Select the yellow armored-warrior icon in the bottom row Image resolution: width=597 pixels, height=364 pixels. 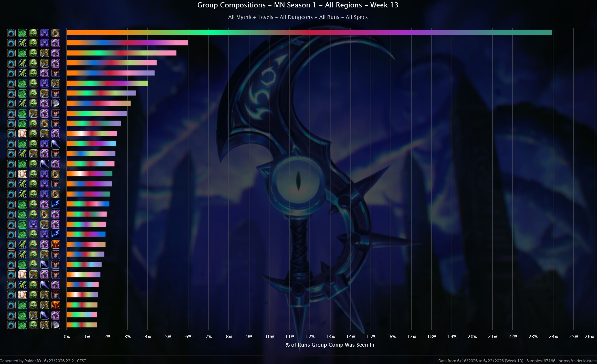pyautogui.click(x=45, y=325)
